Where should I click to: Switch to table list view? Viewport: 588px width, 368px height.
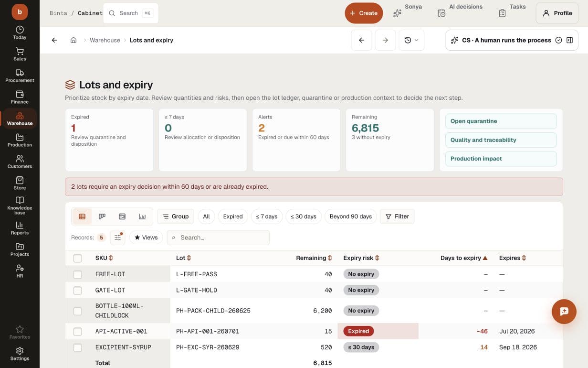click(x=82, y=216)
